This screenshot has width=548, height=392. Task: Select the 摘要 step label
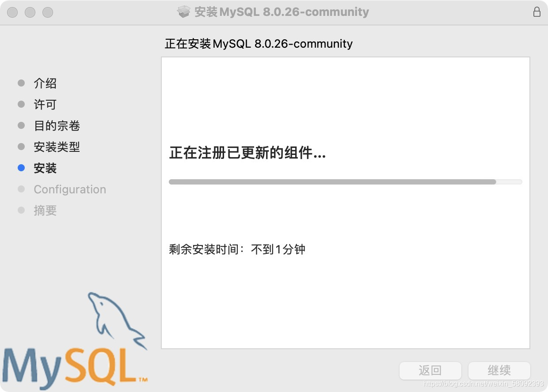(45, 211)
